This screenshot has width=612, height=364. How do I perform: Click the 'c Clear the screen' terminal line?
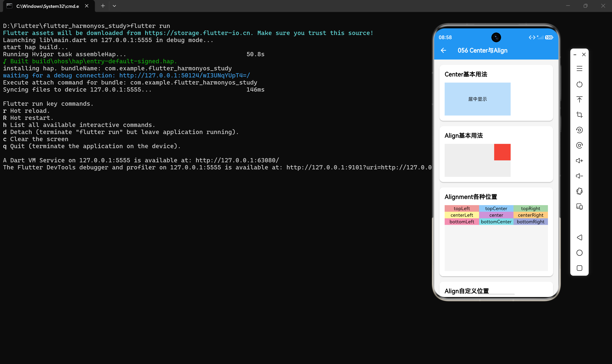[x=36, y=139]
